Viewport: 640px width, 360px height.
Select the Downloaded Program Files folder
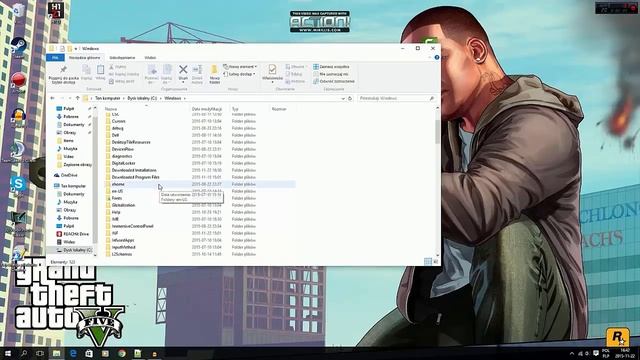(x=136, y=177)
